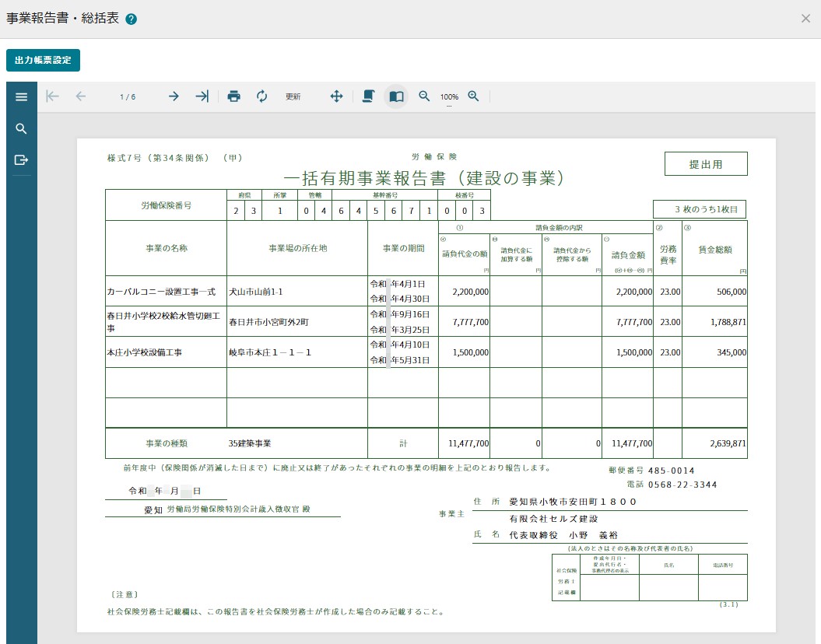Zoom out the document

tap(424, 96)
